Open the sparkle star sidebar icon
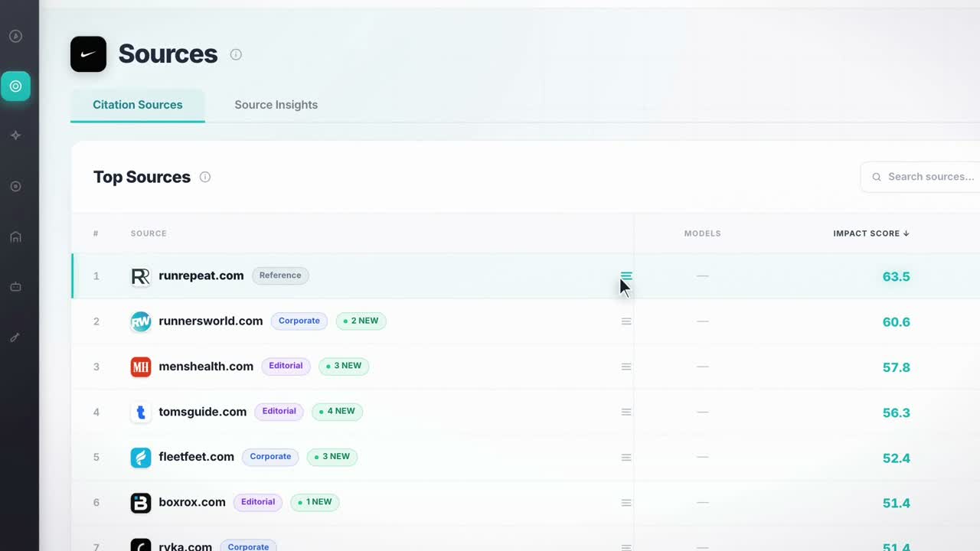Image resolution: width=980 pixels, height=551 pixels. tap(15, 135)
